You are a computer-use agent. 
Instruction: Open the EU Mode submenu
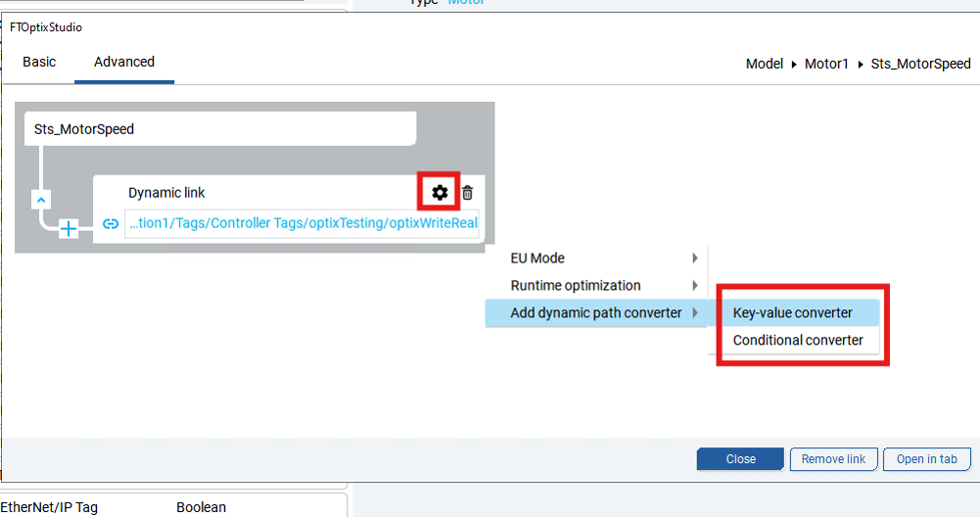596,258
